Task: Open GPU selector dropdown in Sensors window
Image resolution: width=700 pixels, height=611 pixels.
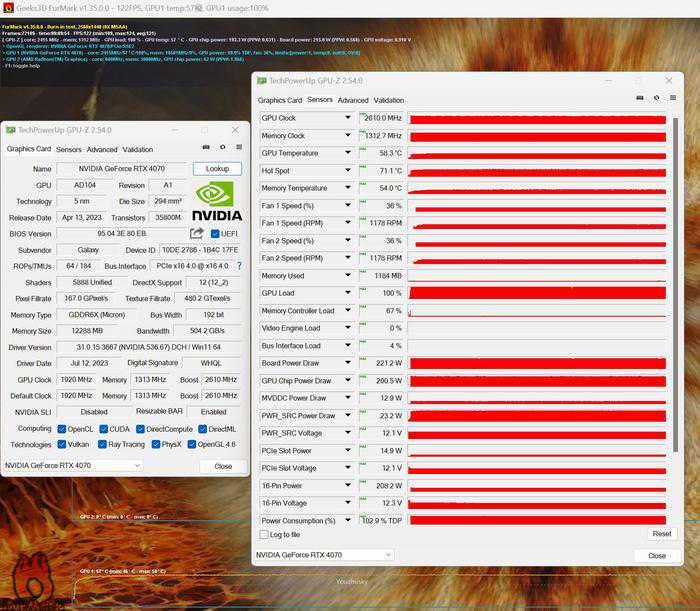Action: (x=324, y=555)
